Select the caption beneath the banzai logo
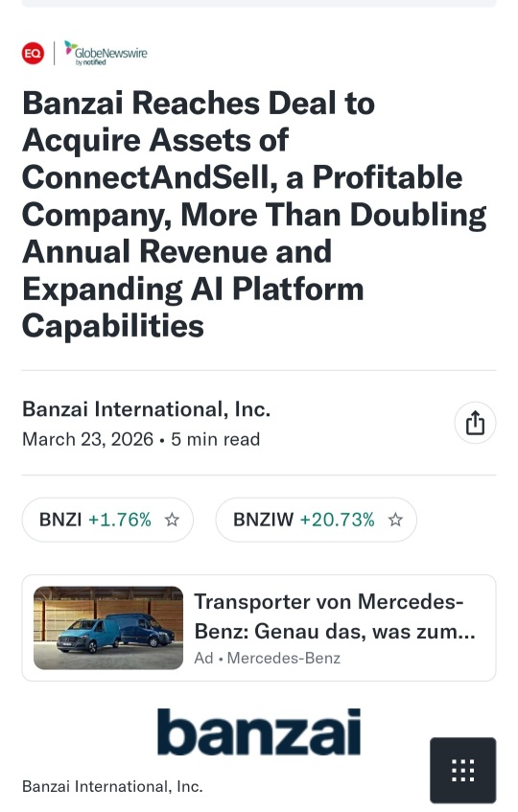Viewport: 518px width, 812px height. (112, 786)
